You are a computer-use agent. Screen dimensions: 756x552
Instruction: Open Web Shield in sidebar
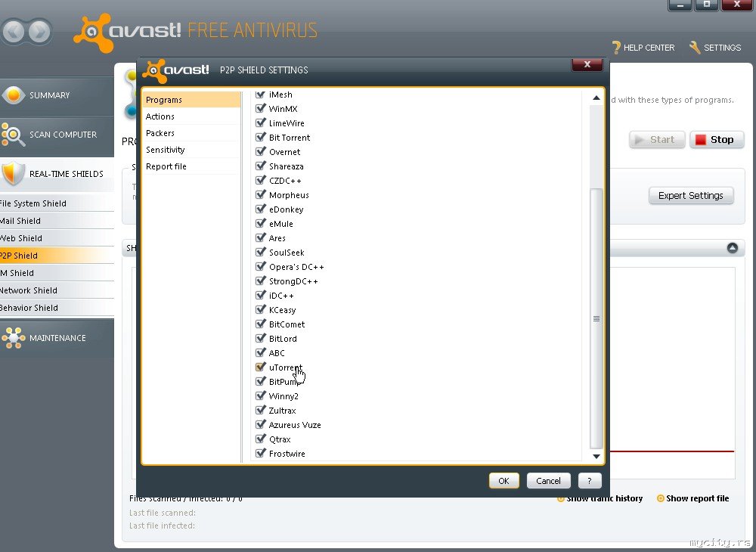click(x=57, y=238)
